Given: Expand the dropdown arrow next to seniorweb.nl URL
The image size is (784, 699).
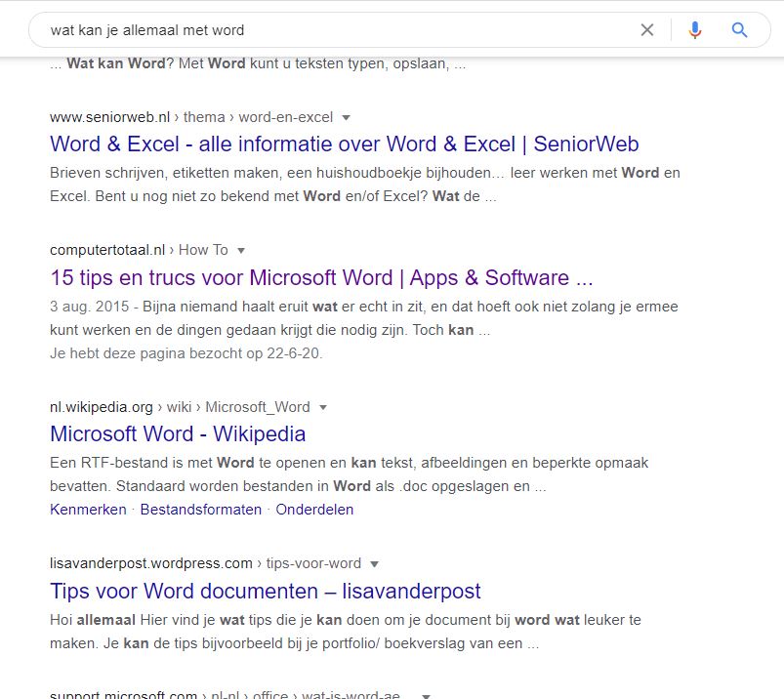Looking at the screenshot, I should [x=346, y=118].
